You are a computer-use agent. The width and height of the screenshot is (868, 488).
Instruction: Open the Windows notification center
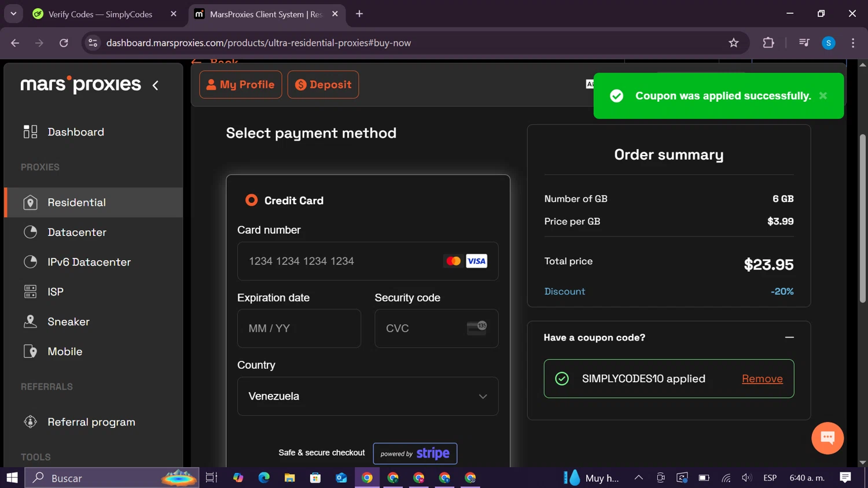tap(845, 478)
